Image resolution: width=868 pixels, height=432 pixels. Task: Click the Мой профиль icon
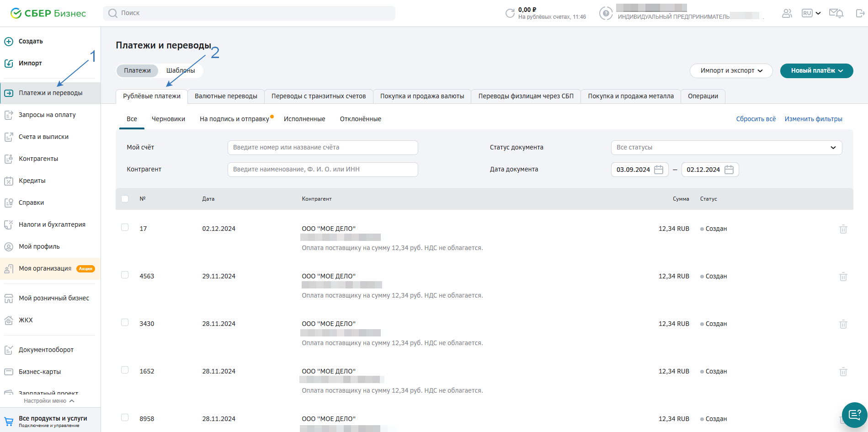(9, 247)
